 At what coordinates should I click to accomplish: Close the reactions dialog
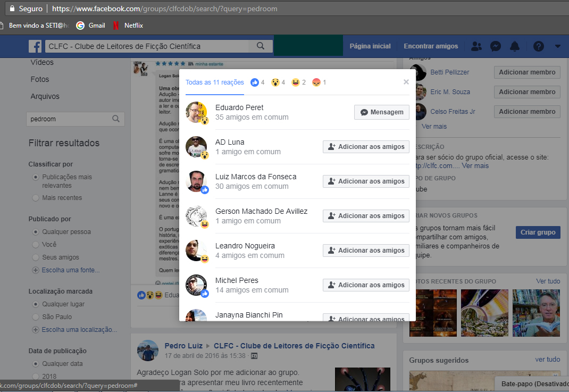[x=406, y=82]
